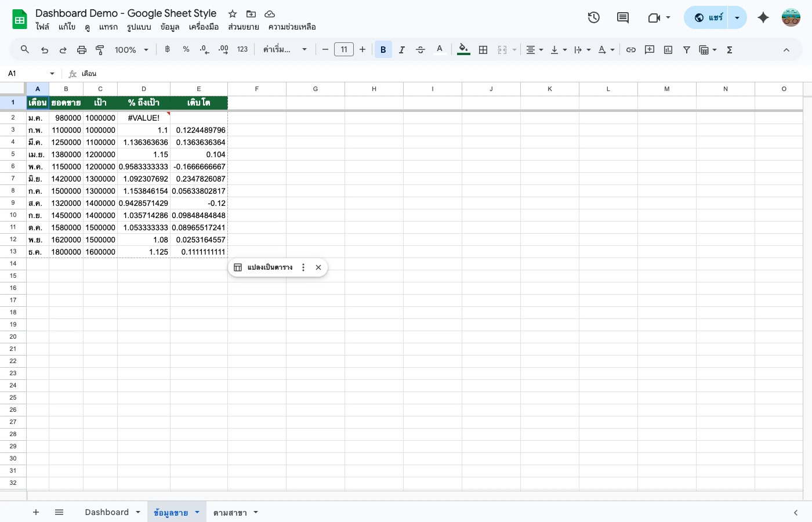Click the Print icon in the toolbar
The height and width of the screenshot is (522, 812).
click(81, 49)
